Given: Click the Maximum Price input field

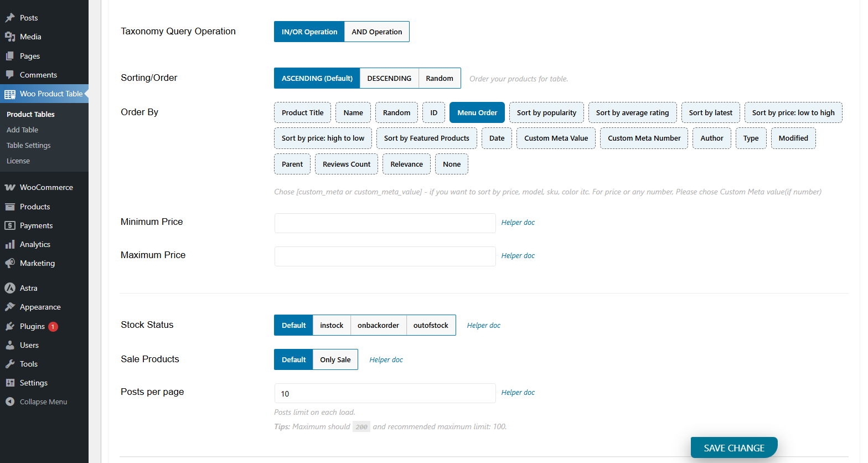Looking at the screenshot, I should tap(385, 256).
